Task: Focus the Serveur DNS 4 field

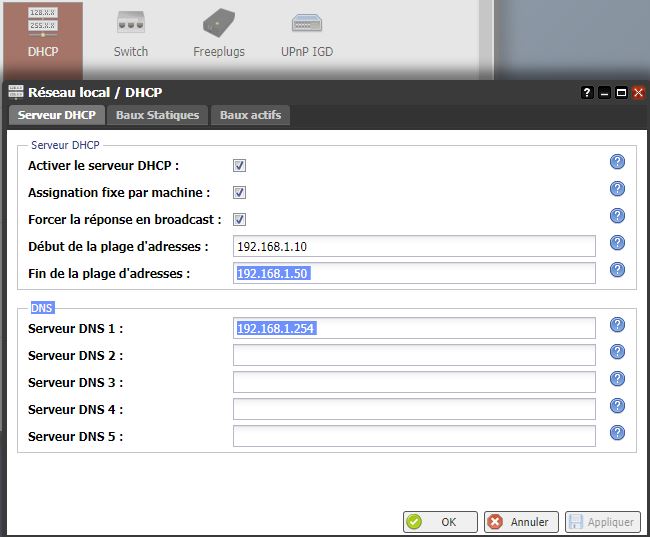Action: pyautogui.click(x=414, y=409)
